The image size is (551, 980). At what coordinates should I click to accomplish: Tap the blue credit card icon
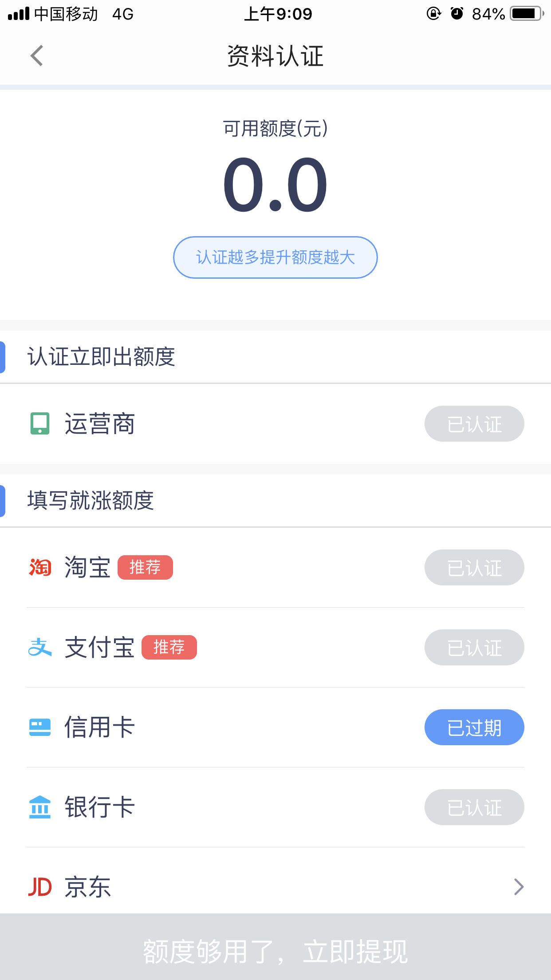pyautogui.click(x=40, y=727)
